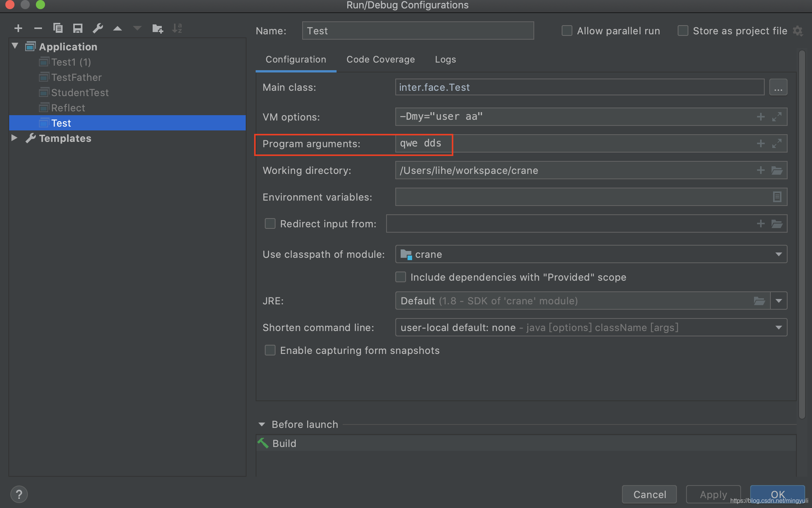
Task: Click the create new folder icon
Action: 158,28
